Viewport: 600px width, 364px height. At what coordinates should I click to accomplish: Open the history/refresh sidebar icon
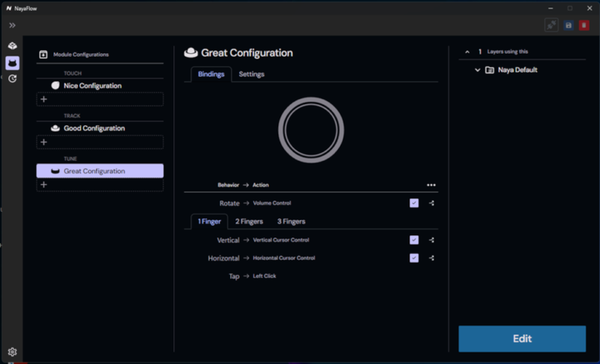[x=12, y=79]
